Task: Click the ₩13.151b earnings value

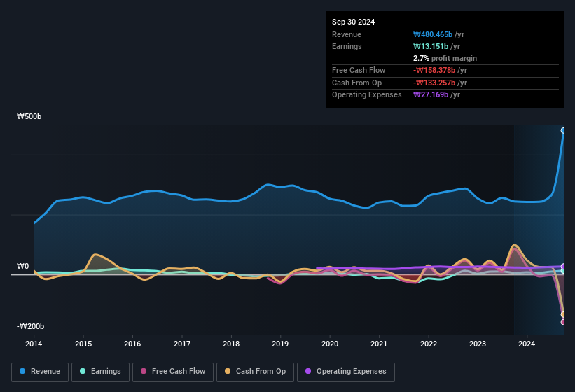Action: (x=431, y=46)
